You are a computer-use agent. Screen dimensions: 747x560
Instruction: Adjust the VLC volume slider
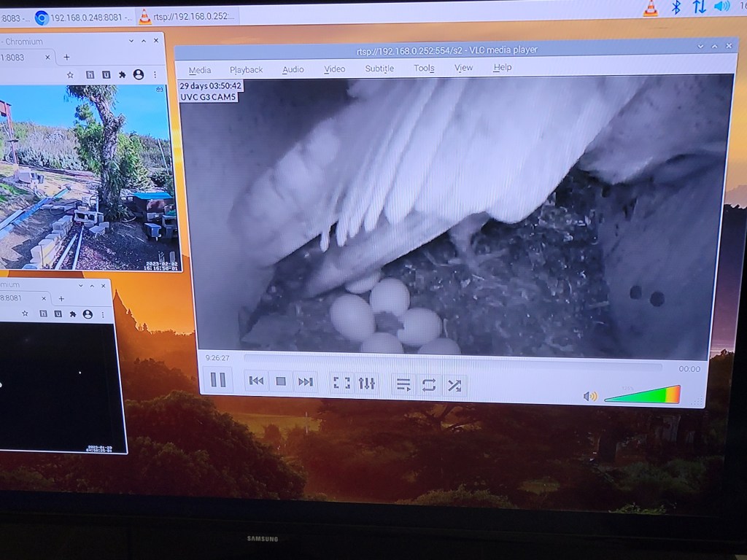(x=642, y=396)
